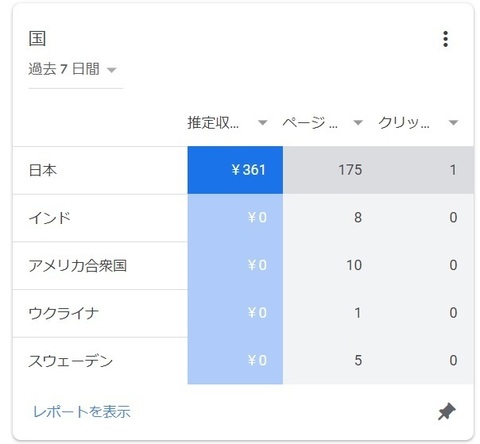Click the ページ... column header text

pos(310,123)
